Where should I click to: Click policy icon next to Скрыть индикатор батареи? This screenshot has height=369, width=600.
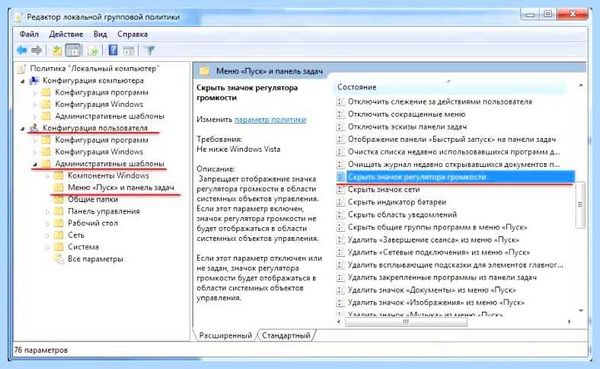tap(340, 202)
